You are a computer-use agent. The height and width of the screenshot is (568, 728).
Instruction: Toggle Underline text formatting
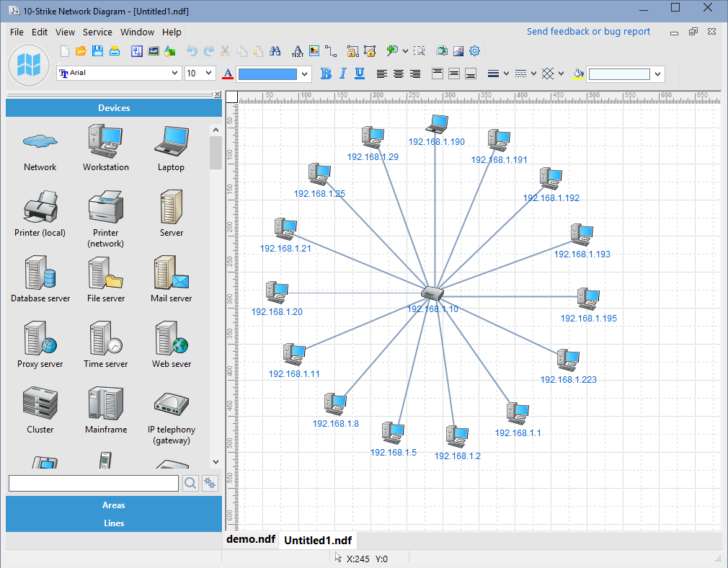[360, 74]
